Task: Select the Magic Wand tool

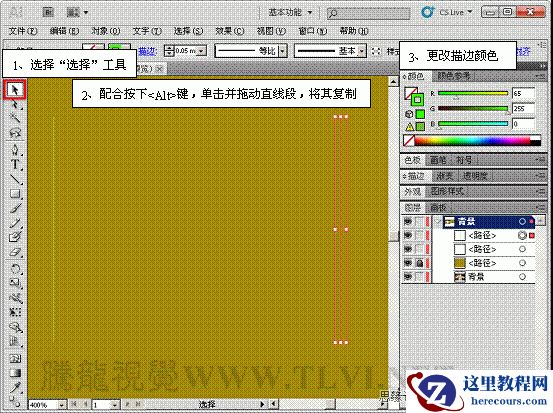Action: coord(15,118)
